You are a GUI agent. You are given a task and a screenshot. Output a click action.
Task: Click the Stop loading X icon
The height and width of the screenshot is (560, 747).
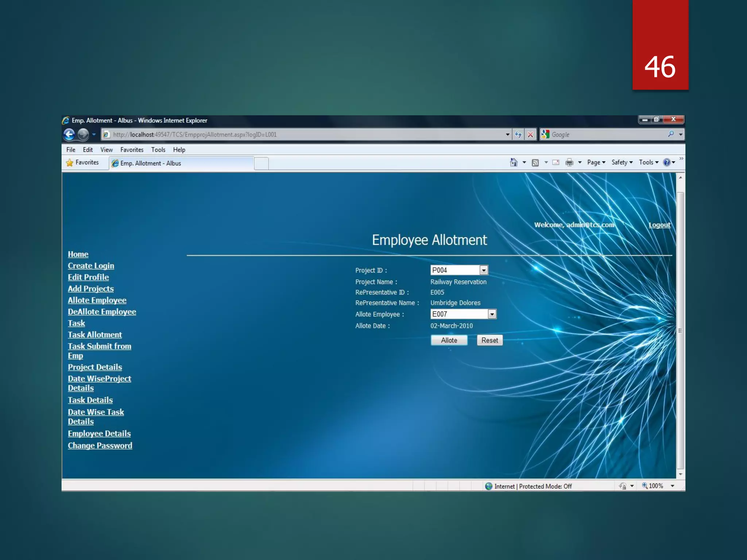click(530, 135)
